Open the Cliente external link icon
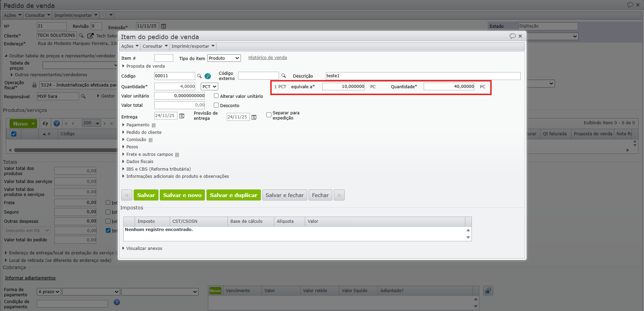The width and height of the screenshot is (644, 311). pos(90,36)
